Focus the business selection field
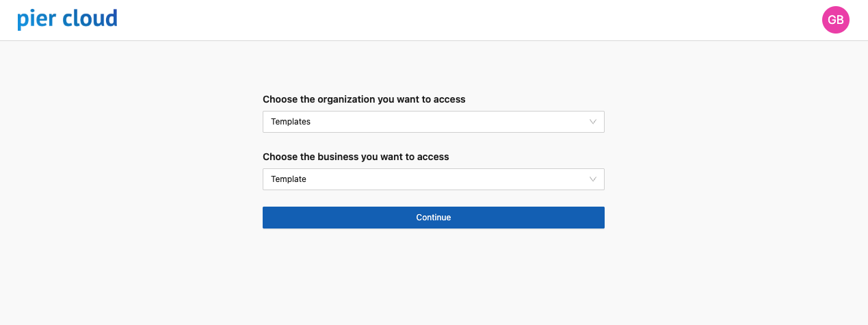The image size is (868, 325). [x=433, y=179]
